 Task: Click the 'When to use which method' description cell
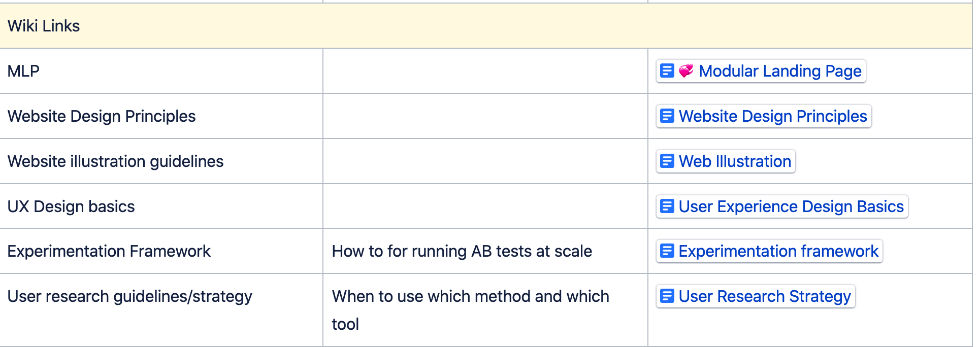485,310
